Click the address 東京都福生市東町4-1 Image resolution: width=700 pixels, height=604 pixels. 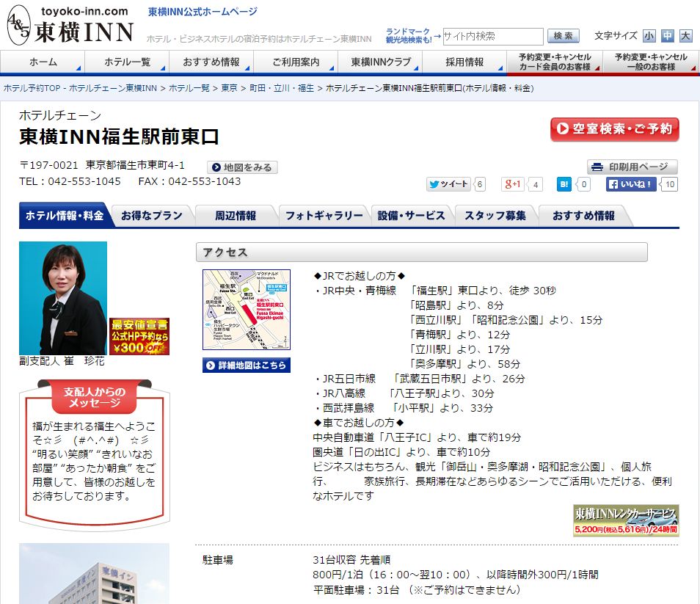tap(135, 165)
